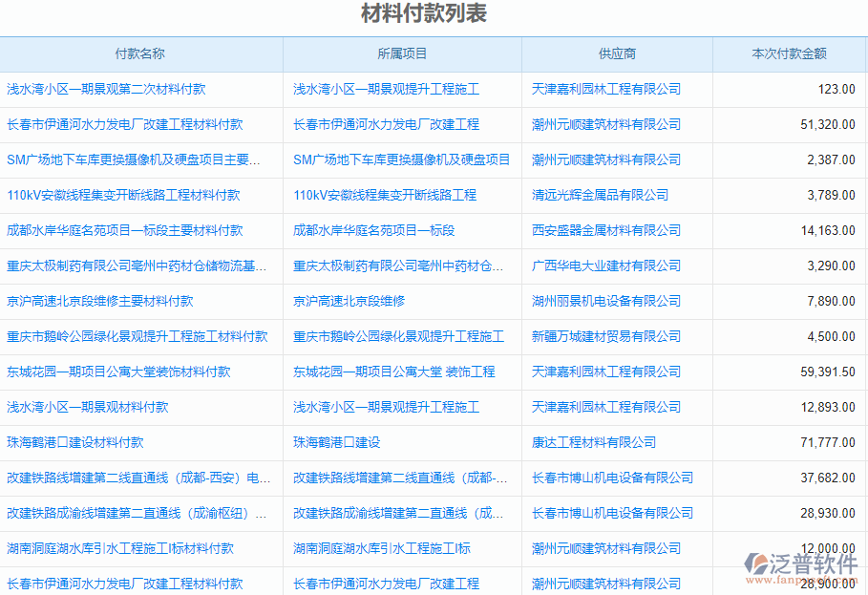Select the 所属项目 column header
This screenshot has height=595, width=868.
pyautogui.click(x=401, y=54)
